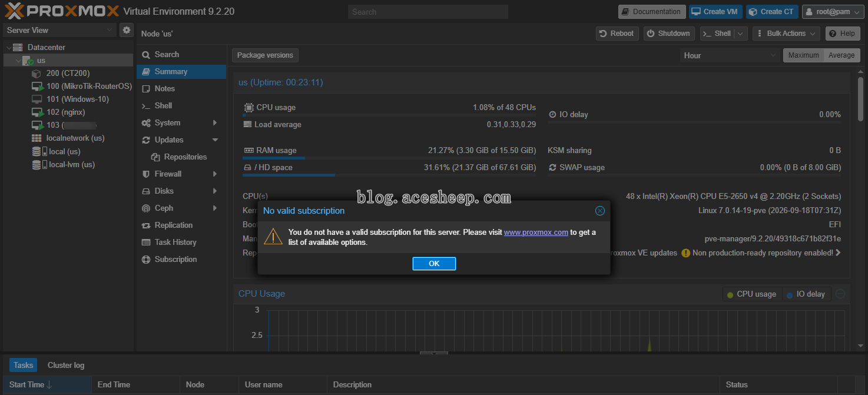Open the Server View settings gear
The height and width of the screenshot is (395, 868).
coord(127,30)
